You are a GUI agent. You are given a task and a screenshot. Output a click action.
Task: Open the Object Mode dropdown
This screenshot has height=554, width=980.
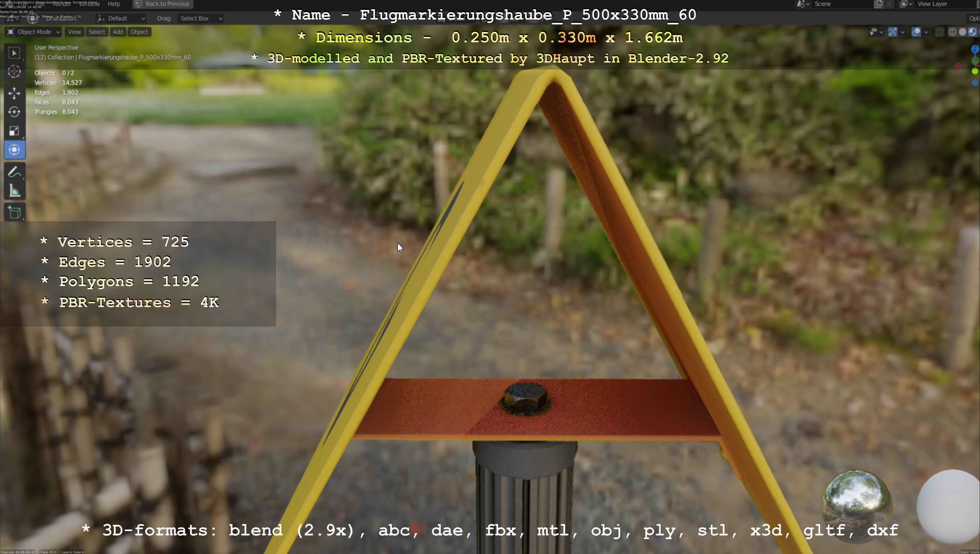tap(33, 32)
